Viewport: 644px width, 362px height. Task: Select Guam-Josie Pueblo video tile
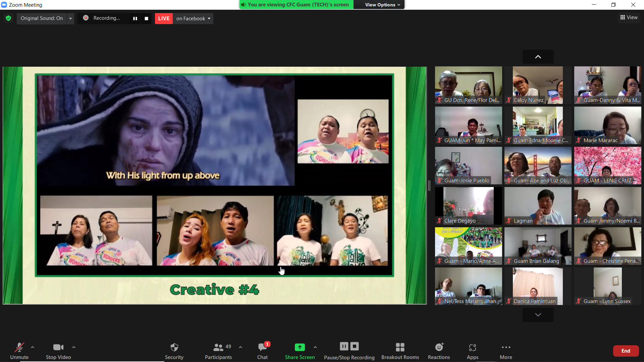point(469,166)
